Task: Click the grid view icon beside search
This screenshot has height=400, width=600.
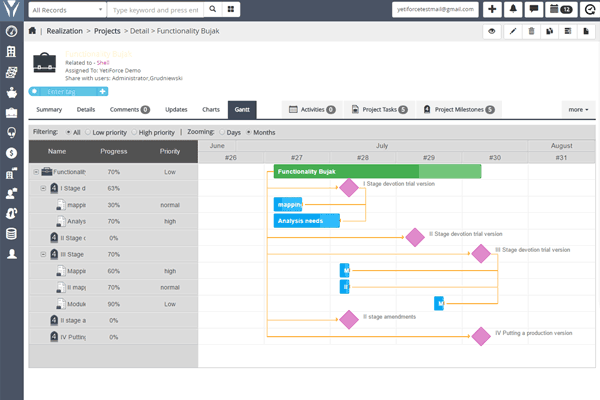Action: pyautogui.click(x=231, y=9)
